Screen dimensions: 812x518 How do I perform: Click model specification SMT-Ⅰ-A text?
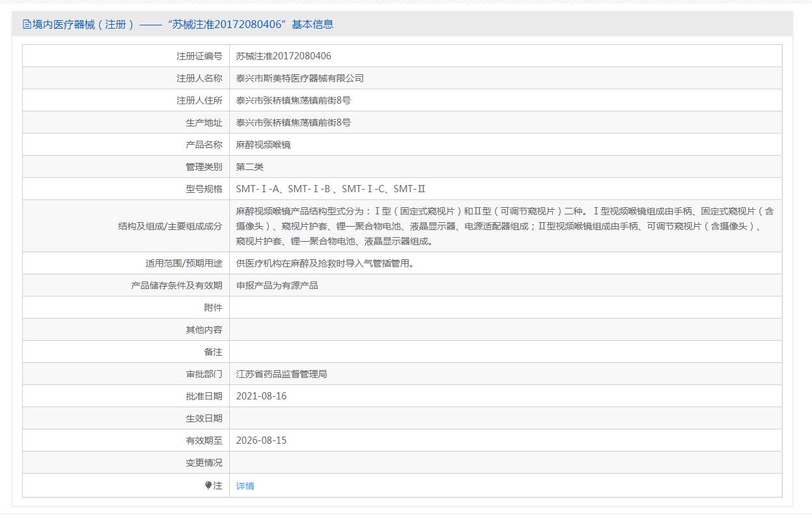pyautogui.click(x=258, y=189)
